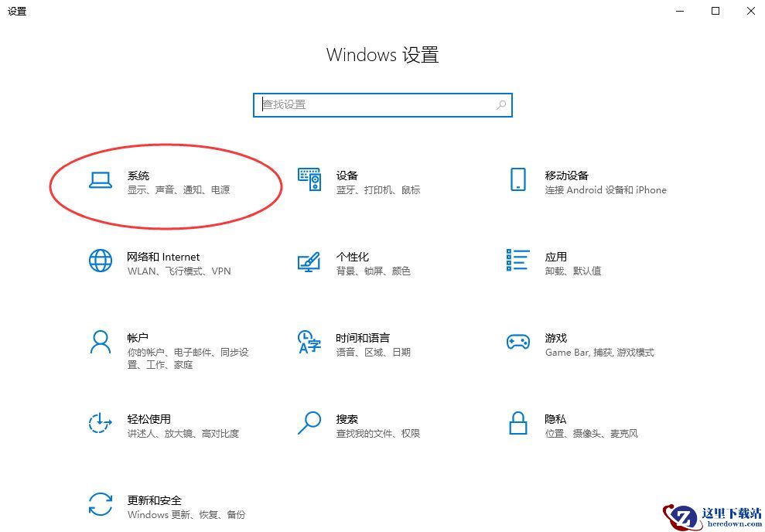Select the 移动设备 category title
The width and height of the screenshot is (765, 532).
point(566,176)
